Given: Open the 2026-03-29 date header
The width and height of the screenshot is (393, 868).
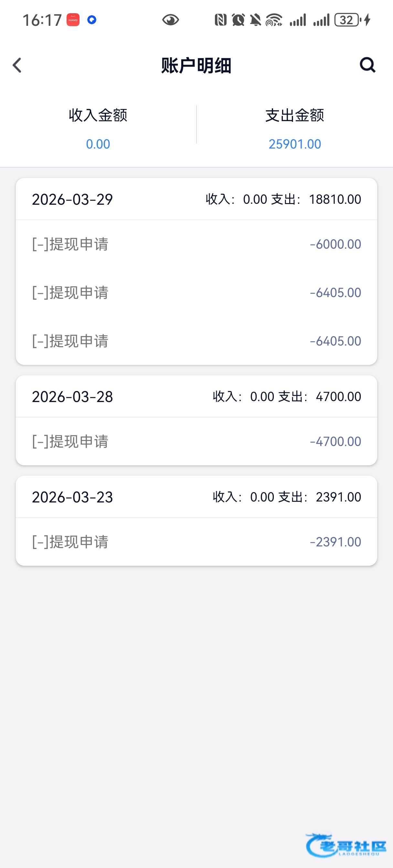Looking at the screenshot, I should click(196, 199).
